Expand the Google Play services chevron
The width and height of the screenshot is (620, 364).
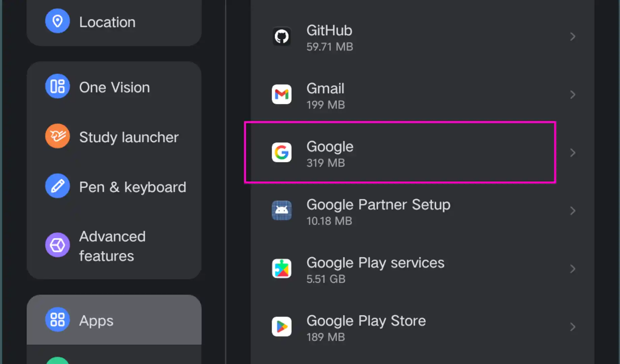pyautogui.click(x=573, y=269)
